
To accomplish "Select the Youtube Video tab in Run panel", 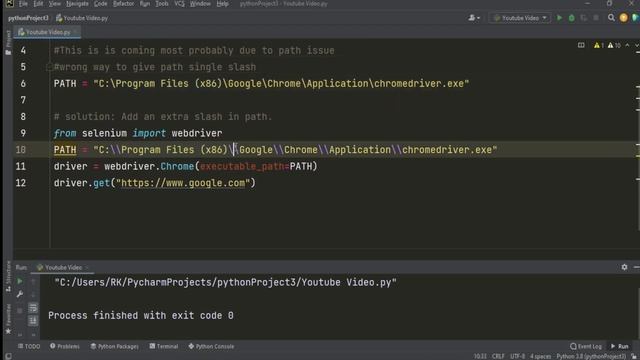I will (63, 267).
